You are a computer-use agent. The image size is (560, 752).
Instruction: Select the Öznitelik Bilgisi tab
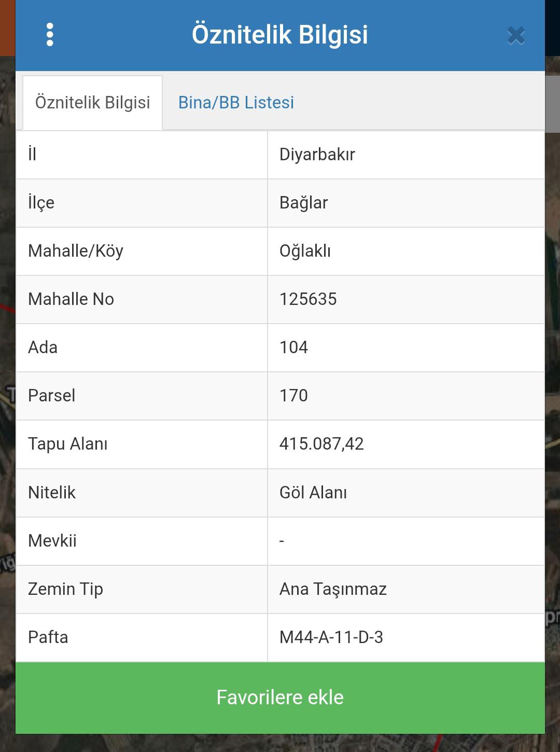point(92,103)
